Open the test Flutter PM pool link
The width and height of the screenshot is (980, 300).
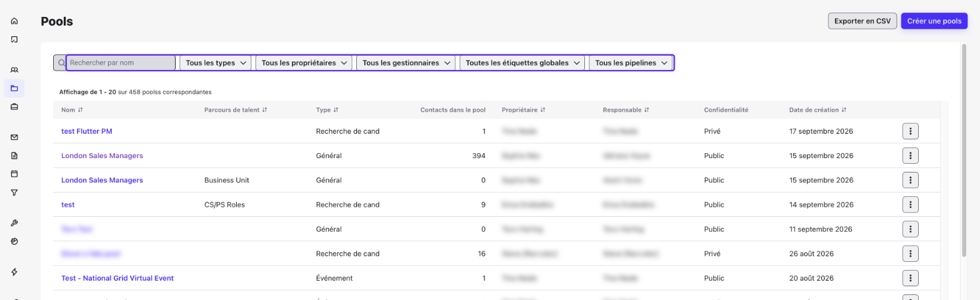[x=87, y=131]
